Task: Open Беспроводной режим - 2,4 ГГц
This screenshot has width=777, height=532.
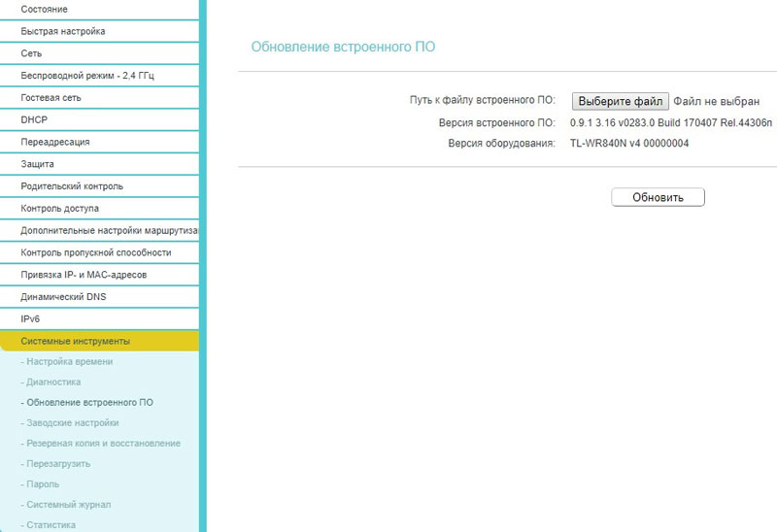Action: (99, 76)
